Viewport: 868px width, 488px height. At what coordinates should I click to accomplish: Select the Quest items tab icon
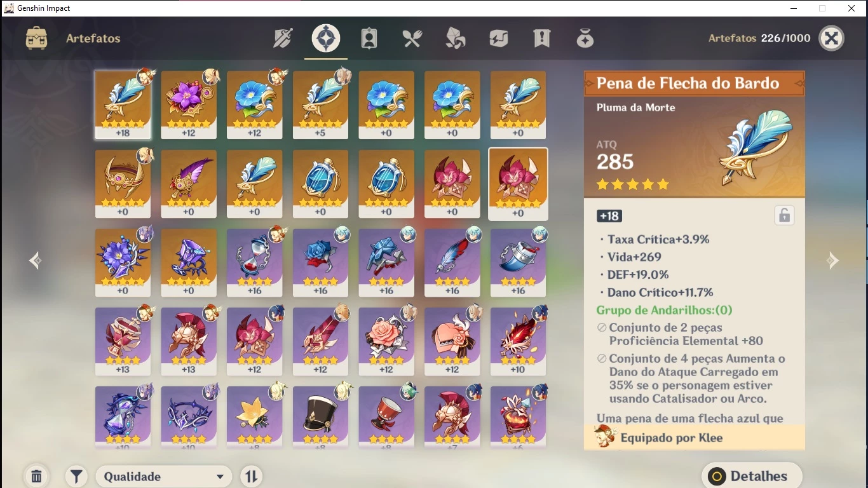tap(542, 38)
